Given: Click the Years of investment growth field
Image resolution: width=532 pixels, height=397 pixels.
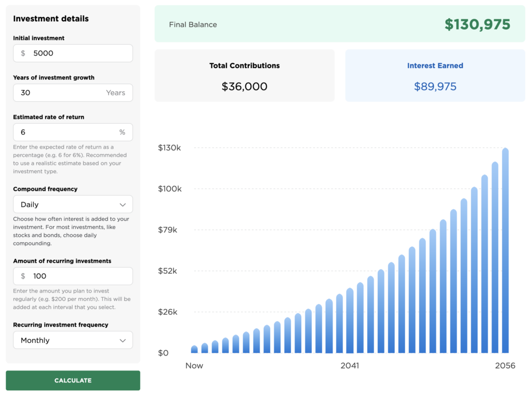Looking at the screenshot, I should coord(60,92).
